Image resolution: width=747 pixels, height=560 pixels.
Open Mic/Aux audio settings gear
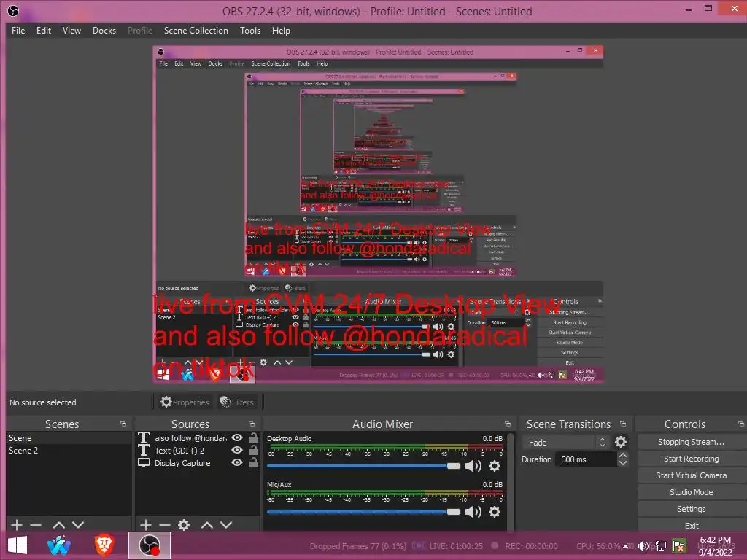pos(495,512)
